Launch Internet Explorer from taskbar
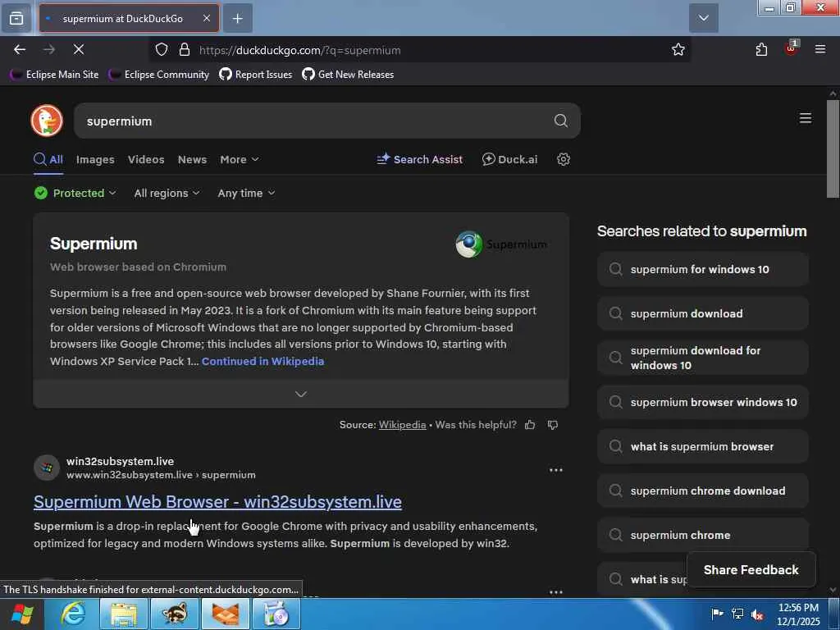This screenshot has height=630, width=840. [72, 614]
